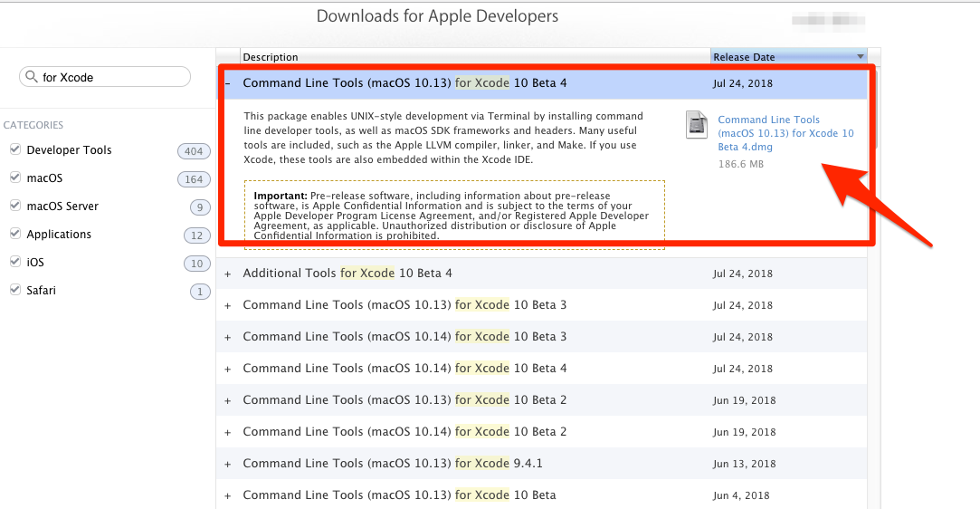The image size is (980, 509).
Task: Expand Command Line Tools (macOS 10.13) Xcode 10 Beta row
Action: 228,496
